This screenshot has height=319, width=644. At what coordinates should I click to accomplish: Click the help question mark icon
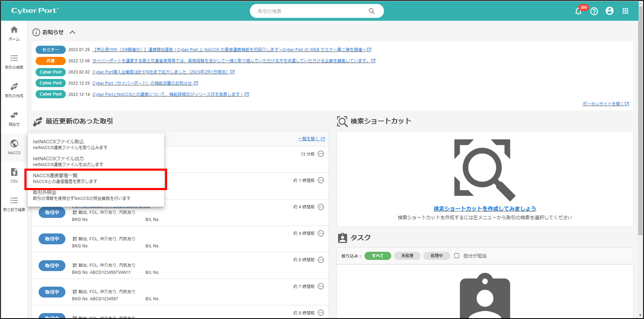(594, 12)
